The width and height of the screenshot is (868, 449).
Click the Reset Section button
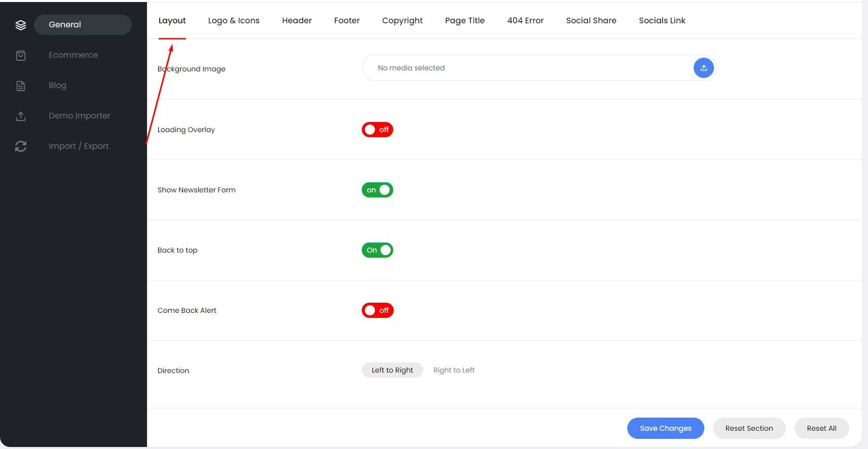tap(749, 428)
